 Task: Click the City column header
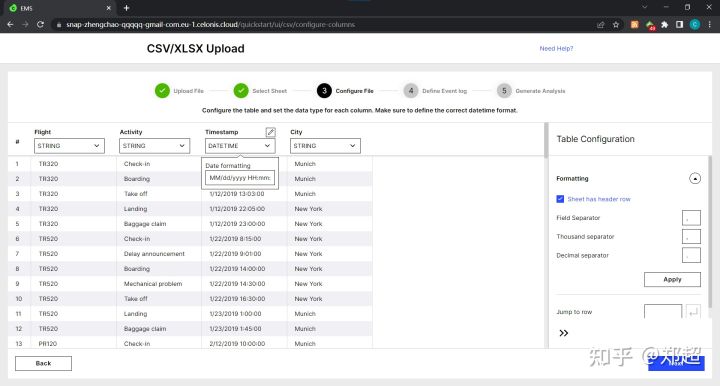[296, 132]
